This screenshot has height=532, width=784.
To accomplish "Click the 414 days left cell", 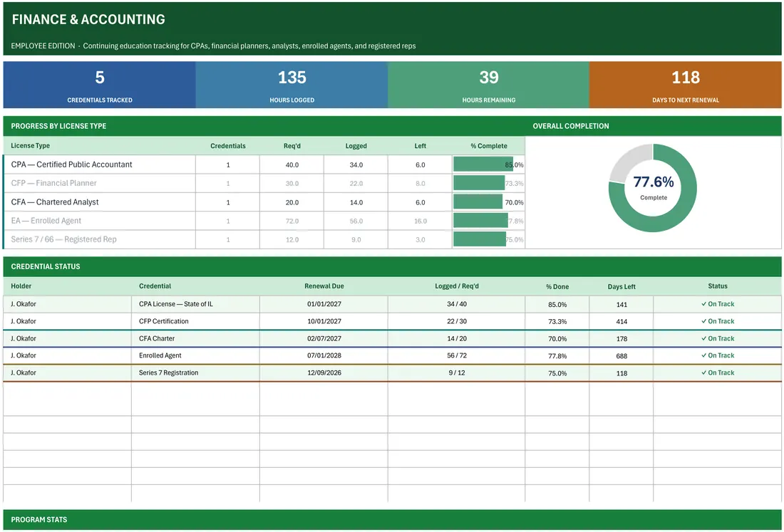I will (621, 322).
